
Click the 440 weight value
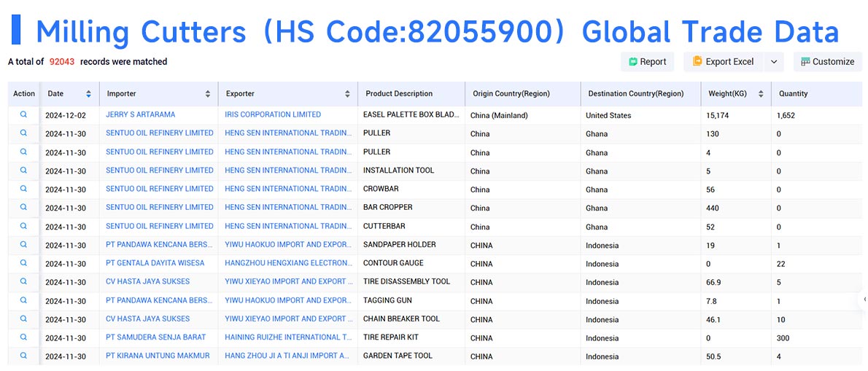713,208
